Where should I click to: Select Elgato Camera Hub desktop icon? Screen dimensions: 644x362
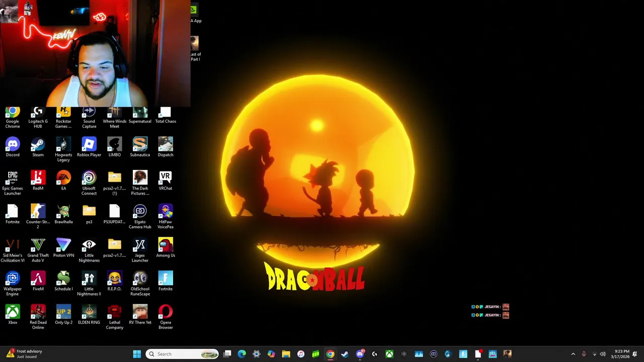click(x=140, y=217)
